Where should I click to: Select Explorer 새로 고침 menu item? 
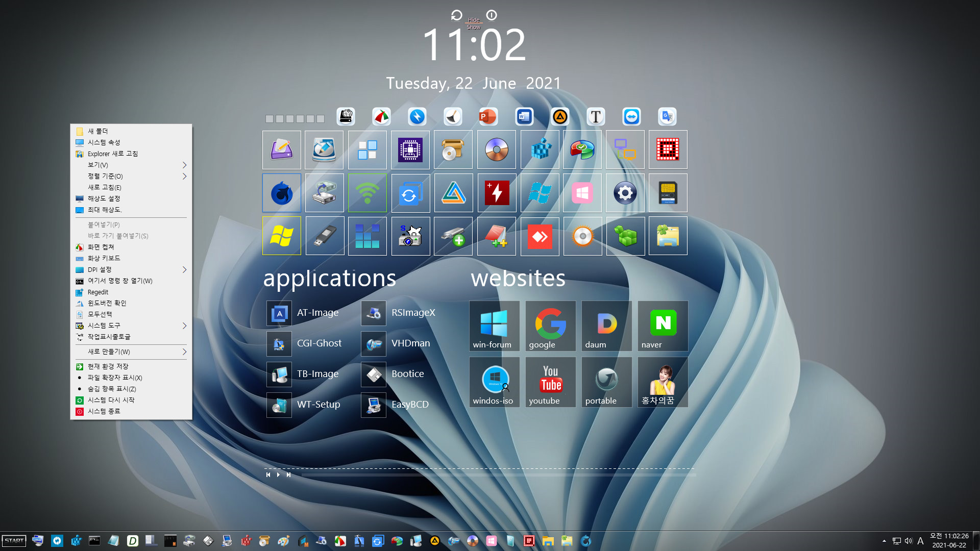[131, 154]
